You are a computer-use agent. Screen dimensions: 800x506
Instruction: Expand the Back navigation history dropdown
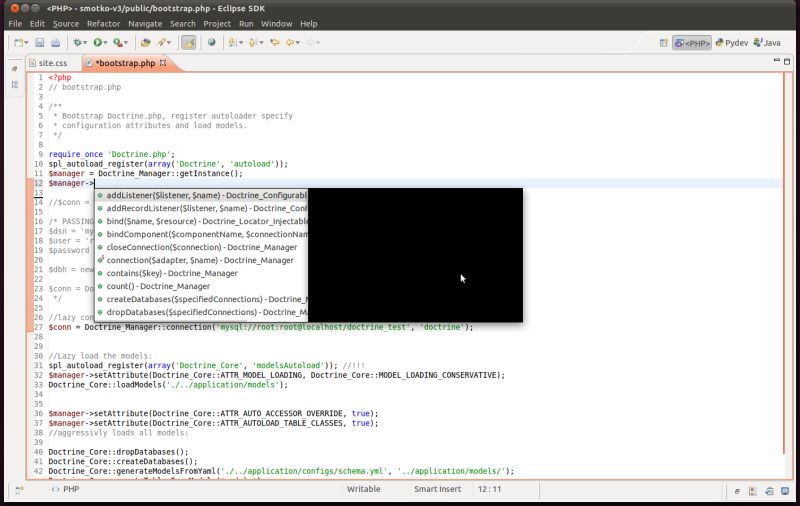[298, 43]
